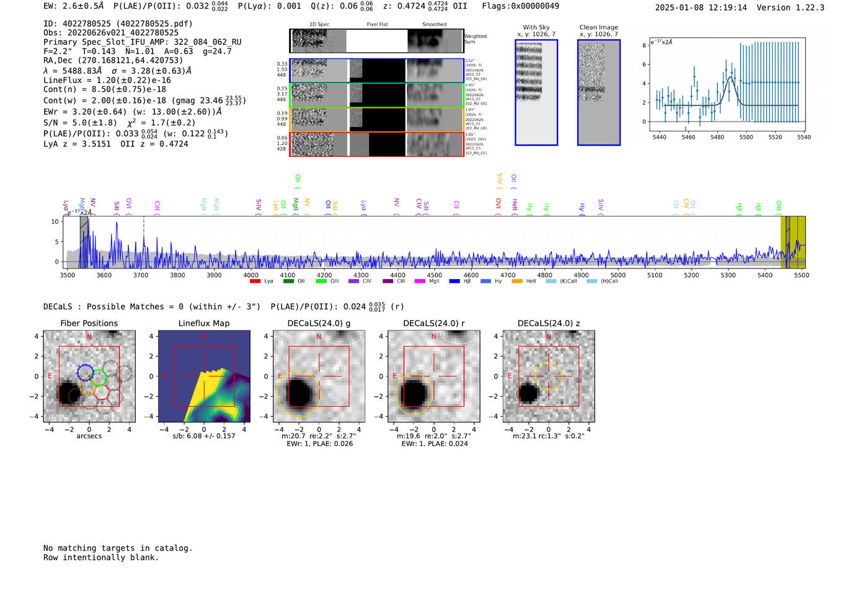Screen dimensions: 868x591
Task: Select the orange-bordered 2D spectrum fiber row
Action: [376, 120]
